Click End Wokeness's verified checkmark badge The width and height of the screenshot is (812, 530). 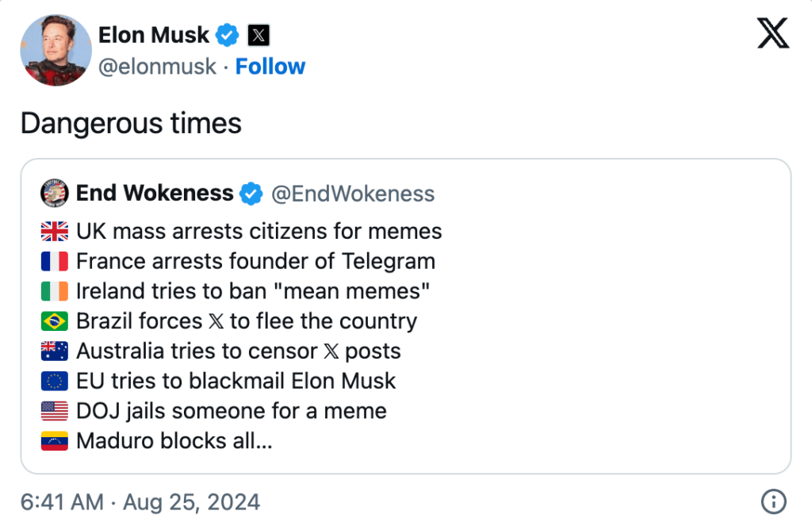[x=251, y=193]
